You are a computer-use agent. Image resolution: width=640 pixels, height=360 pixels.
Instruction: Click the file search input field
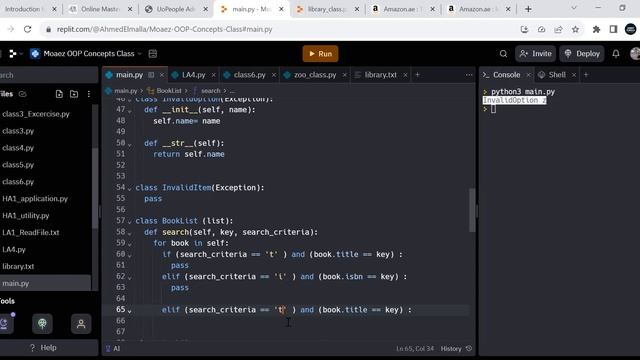[x=48, y=76]
